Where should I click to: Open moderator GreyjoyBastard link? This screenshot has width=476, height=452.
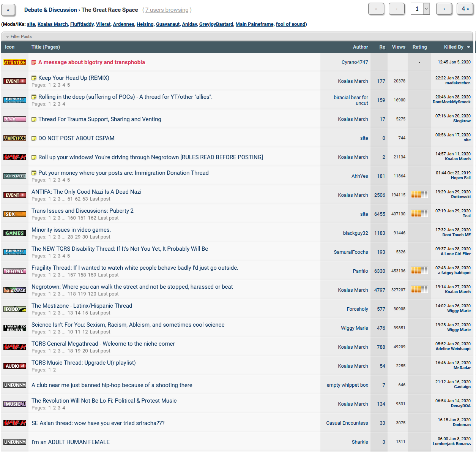(216, 24)
